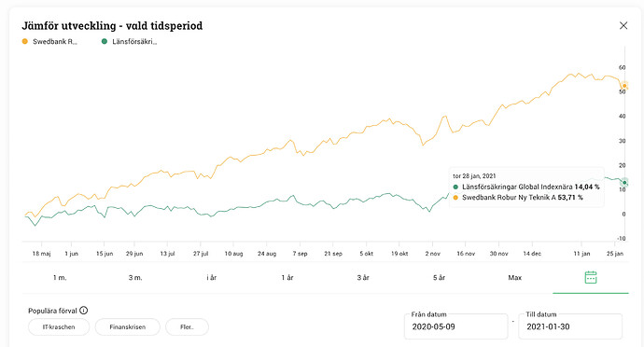Show info about Populära förval
Image resolution: width=644 pixels, height=347 pixels.
pyautogui.click(x=83, y=311)
